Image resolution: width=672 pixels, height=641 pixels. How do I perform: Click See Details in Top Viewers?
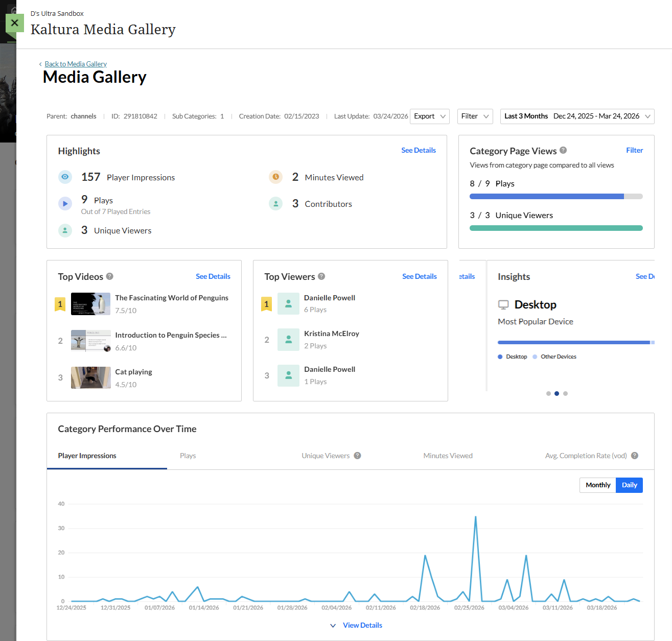(x=420, y=276)
